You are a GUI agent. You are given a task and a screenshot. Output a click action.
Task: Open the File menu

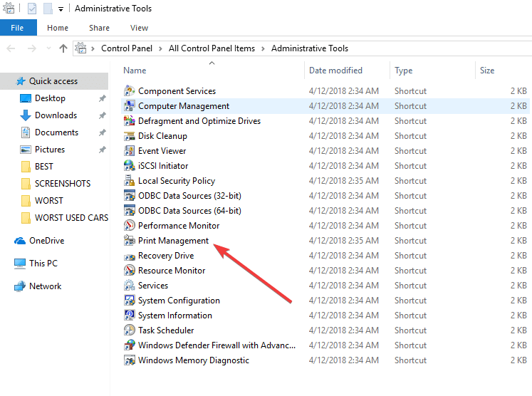point(17,28)
